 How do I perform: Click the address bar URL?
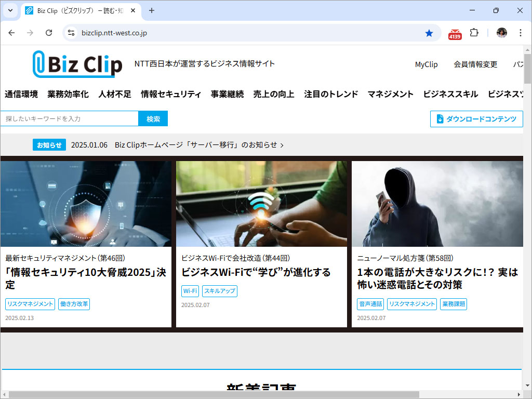click(114, 33)
